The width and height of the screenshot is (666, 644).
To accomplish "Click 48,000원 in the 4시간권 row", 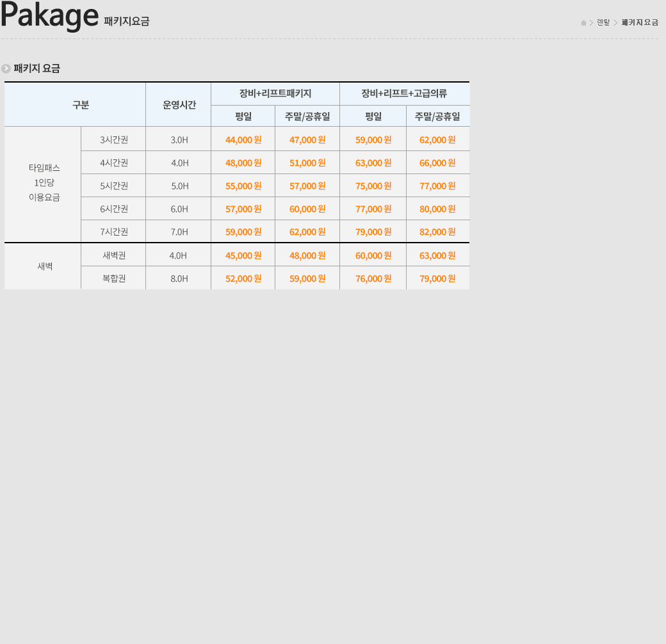I will tap(243, 163).
